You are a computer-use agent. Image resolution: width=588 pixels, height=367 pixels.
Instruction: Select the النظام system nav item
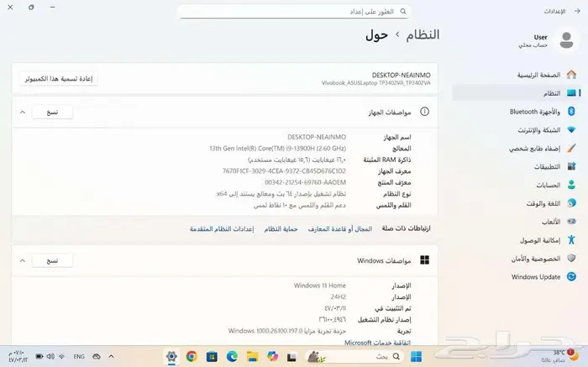click(x=517, y=93)
